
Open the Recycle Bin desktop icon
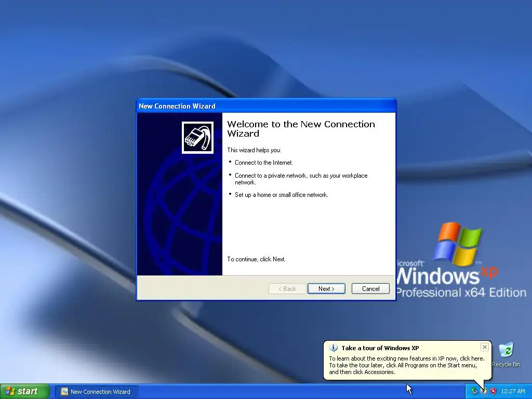click(x=506, y=354)
